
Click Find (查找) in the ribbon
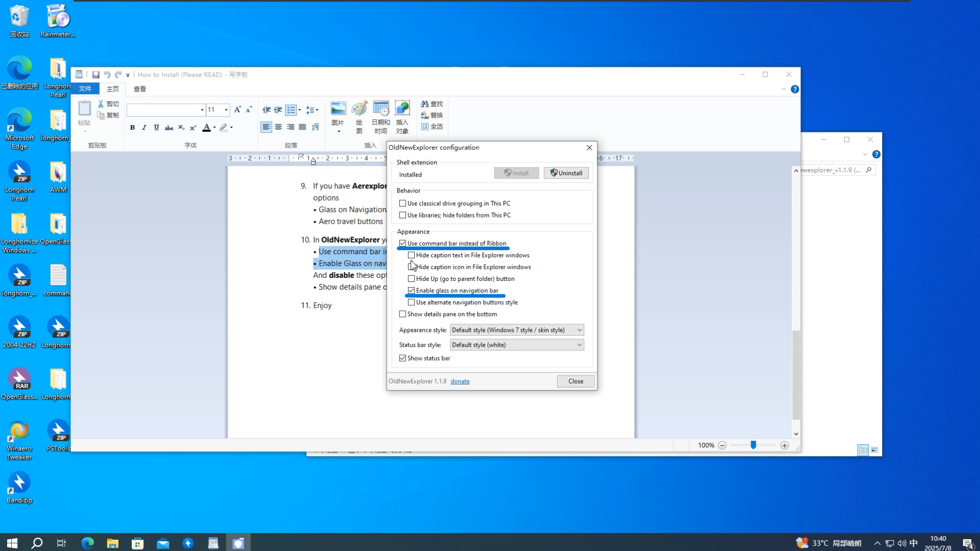click(x=432, y=104)
